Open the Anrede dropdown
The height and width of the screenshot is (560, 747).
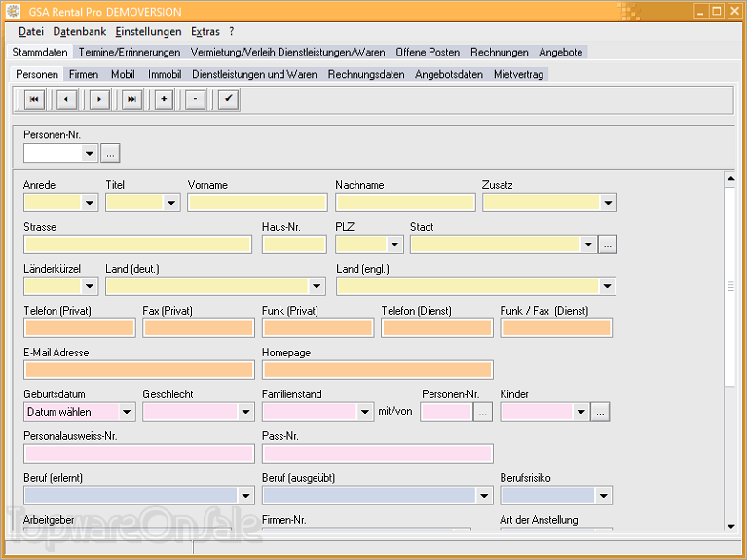(x=89, y=203)
